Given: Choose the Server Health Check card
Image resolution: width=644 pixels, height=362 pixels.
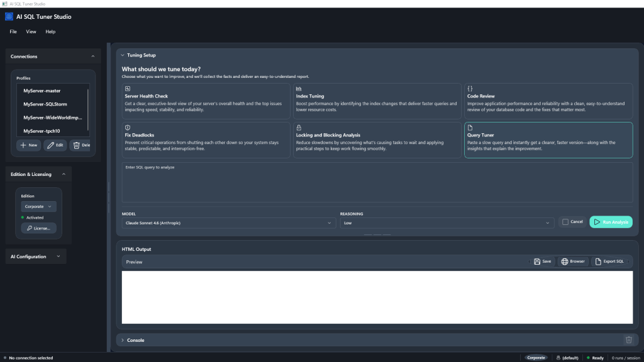Looking at the screenshot, I should pos(206,101).
